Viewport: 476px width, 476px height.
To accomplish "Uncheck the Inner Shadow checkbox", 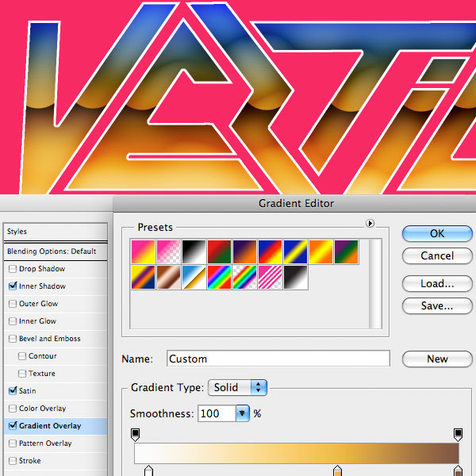I will click(x=13, y=286).
